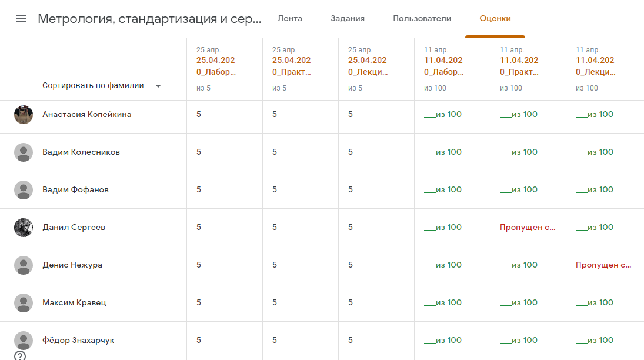The height and width of the screenshot is (360, 644).
Task: Click Вадим Фофанов's default avatar
Action: [24, 190]
